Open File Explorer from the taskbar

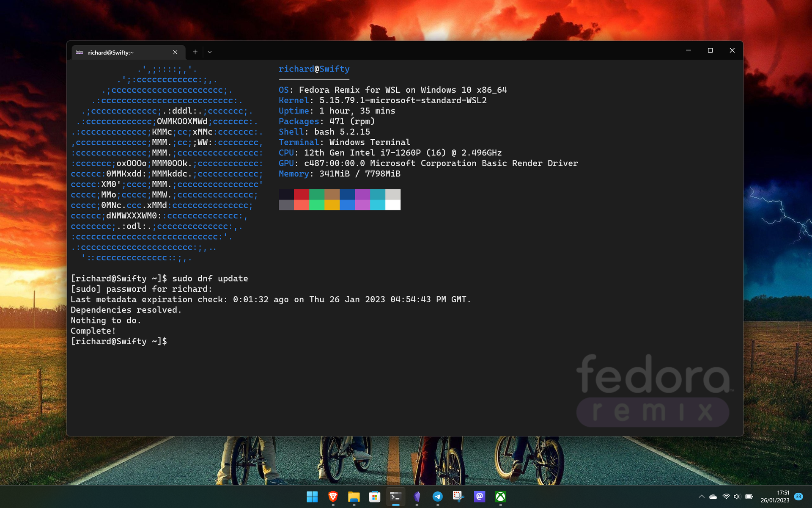click(x=354, y=497)
